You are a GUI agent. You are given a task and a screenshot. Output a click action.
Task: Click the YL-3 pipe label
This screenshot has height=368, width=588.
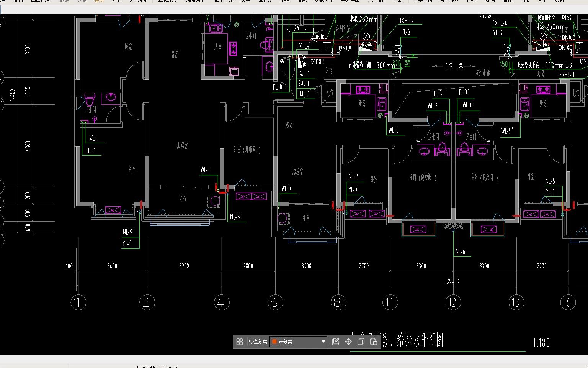coord(498,33)
